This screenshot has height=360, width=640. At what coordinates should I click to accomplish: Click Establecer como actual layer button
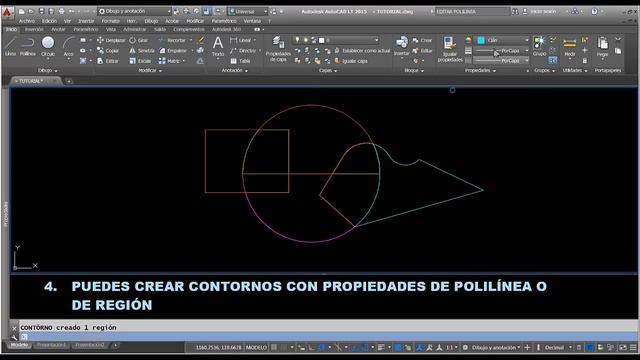click(x=362, y=51)
